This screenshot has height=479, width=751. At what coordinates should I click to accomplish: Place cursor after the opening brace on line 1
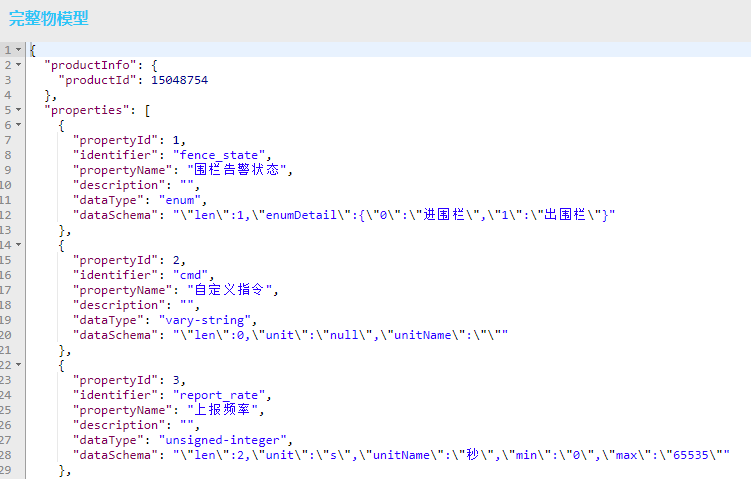click(36, 50)
